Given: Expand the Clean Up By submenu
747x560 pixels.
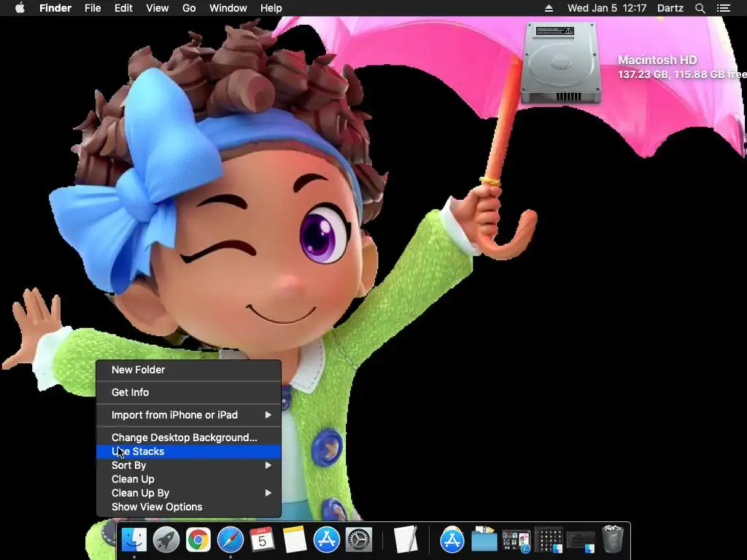Looking at the screenshot, I should point(189,493).
